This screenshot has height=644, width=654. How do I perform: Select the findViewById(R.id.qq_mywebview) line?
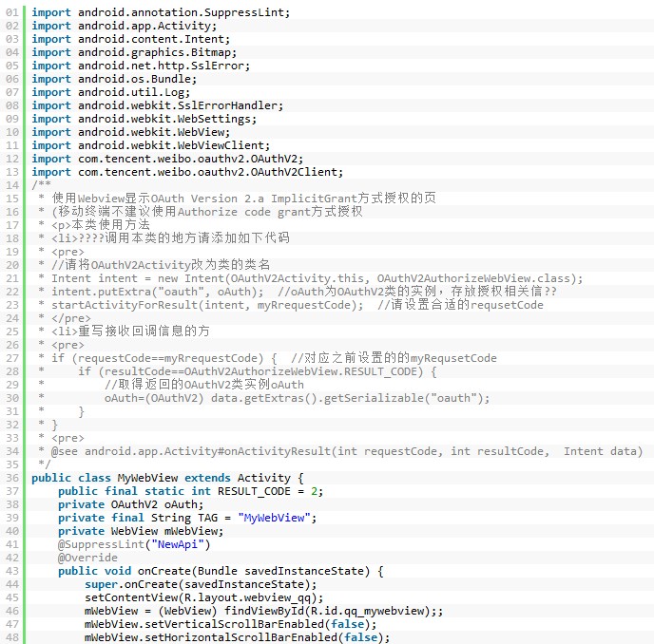coord(264,611)
